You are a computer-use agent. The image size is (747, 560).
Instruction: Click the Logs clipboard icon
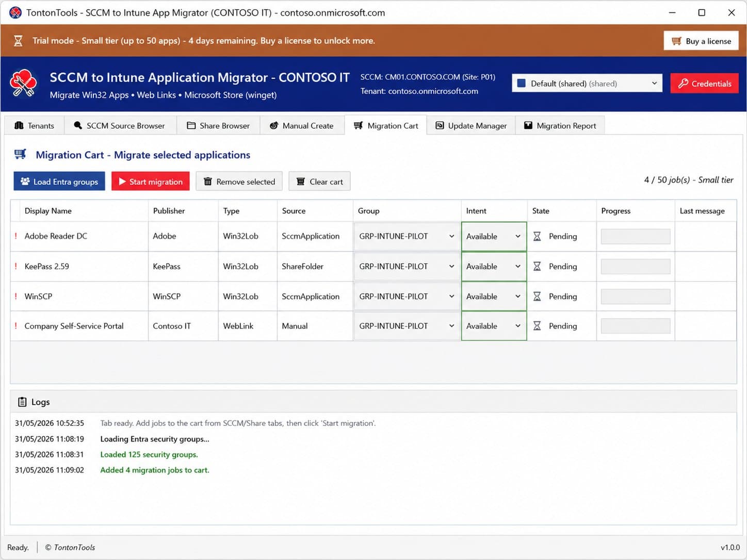[22, 402]
